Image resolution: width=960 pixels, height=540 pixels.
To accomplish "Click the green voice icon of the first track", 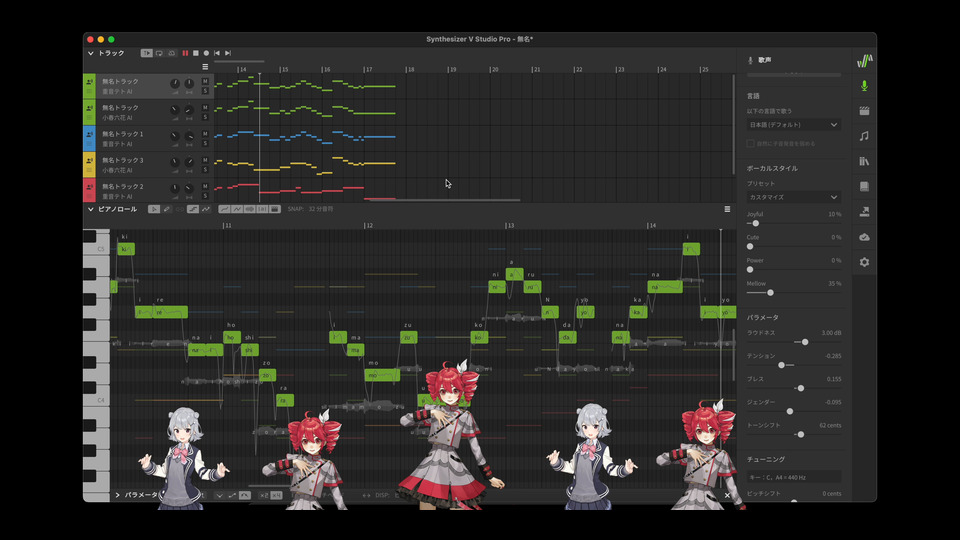I will coord(89,81).
